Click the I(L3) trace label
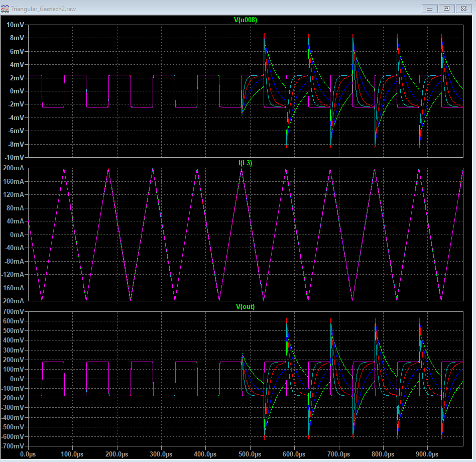476x462 pixels. pos(245,163)
